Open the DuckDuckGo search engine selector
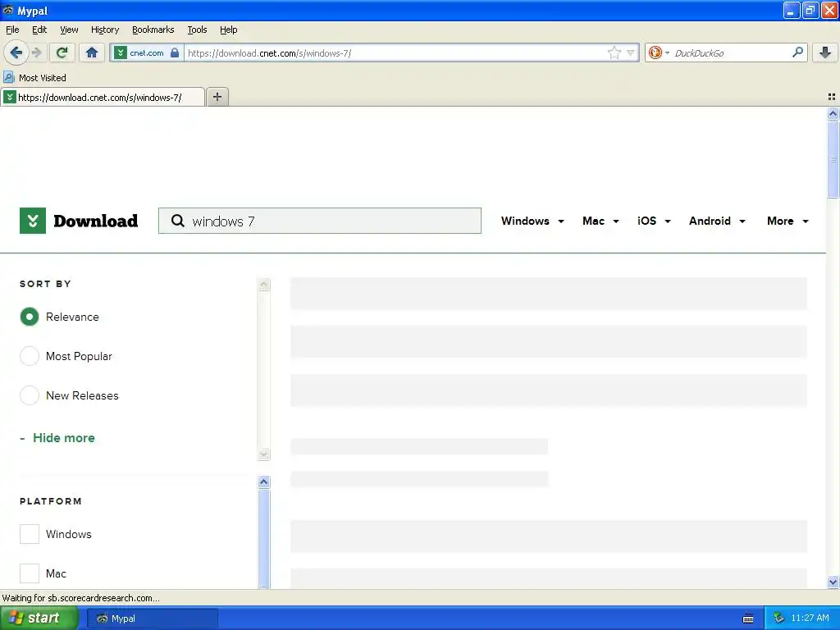This screenshot has width=840, height=630. [x=659, y=52]
